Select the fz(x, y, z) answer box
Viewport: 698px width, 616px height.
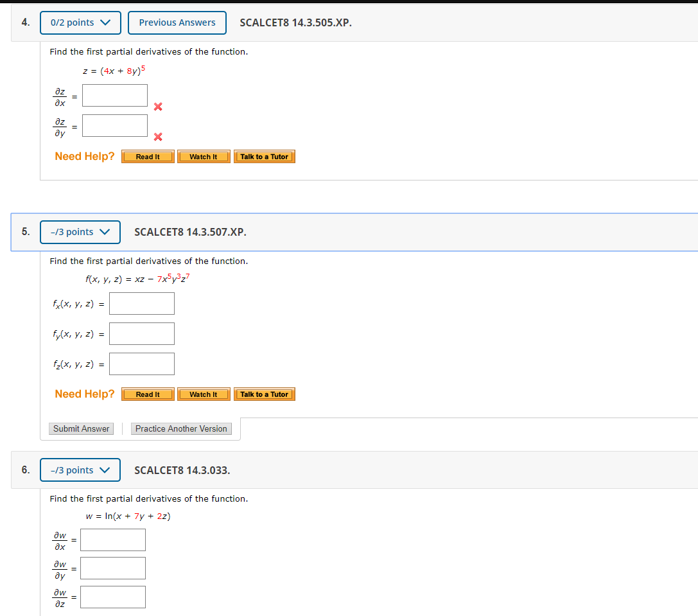coord(141,364)
